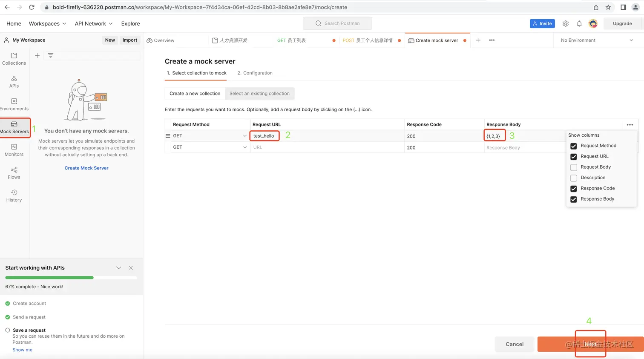The height and width of the screenshot is (359, 644).
Task: Click the filter icon in sidebar
Action: pyautogui.click(x=50, y=55)
